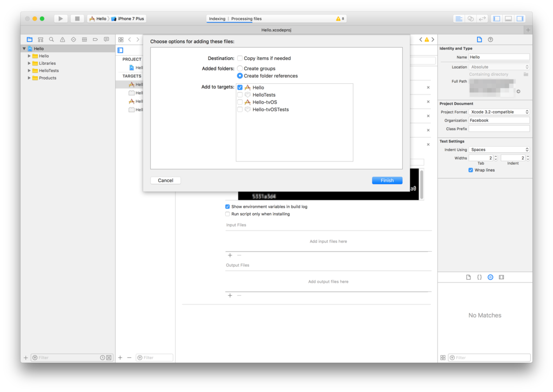Expand the Hello folder in navigator

(29, 56)
